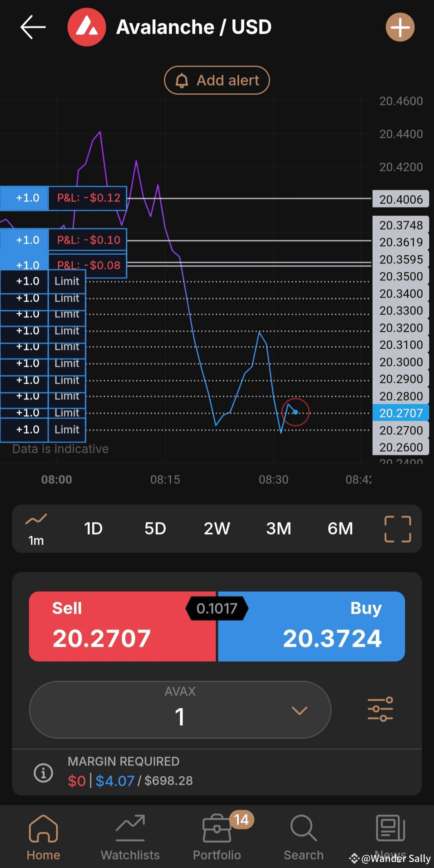Screen dimensions: 434x868
Task: Expand chart to fullscreen
Action: (398, 529)
